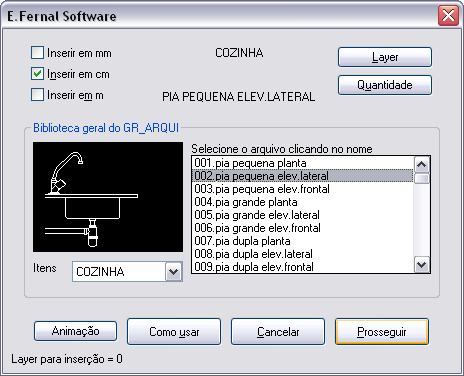
Task: Select 005.pia grande elev.lateral
Action: [x=303, y=215]
